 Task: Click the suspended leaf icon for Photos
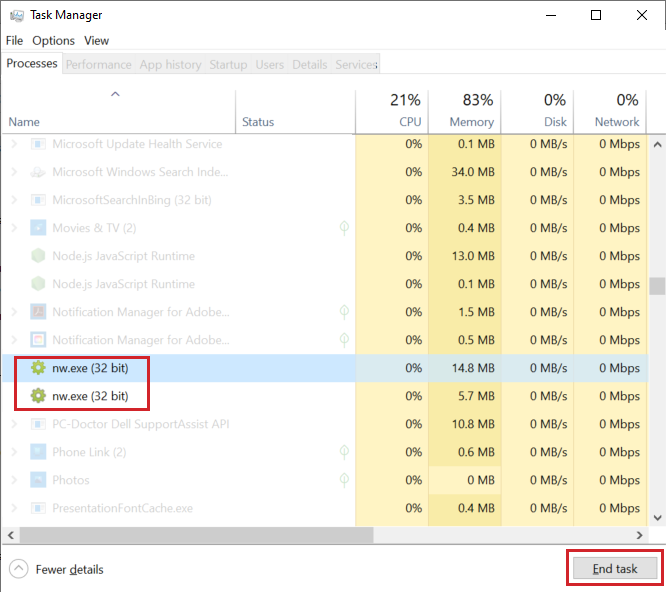pos(344,480)
